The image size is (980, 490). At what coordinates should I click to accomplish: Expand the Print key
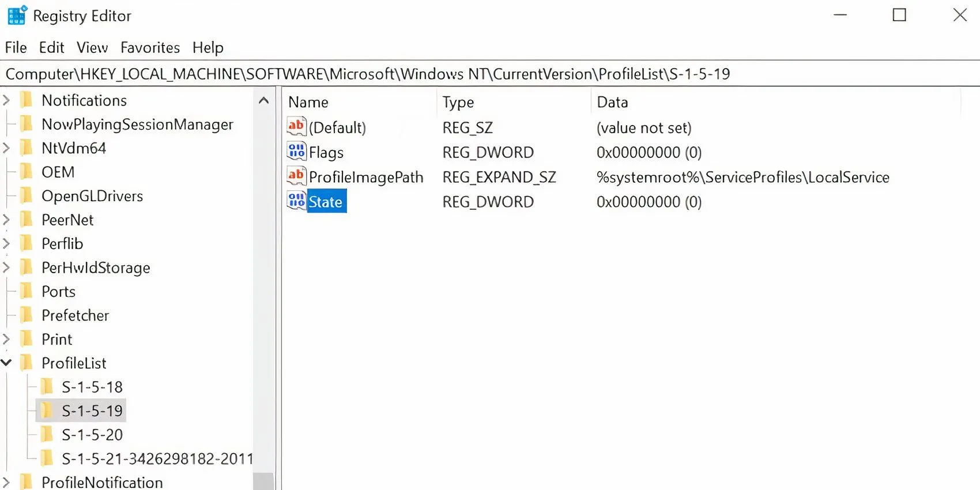[6, 340]
